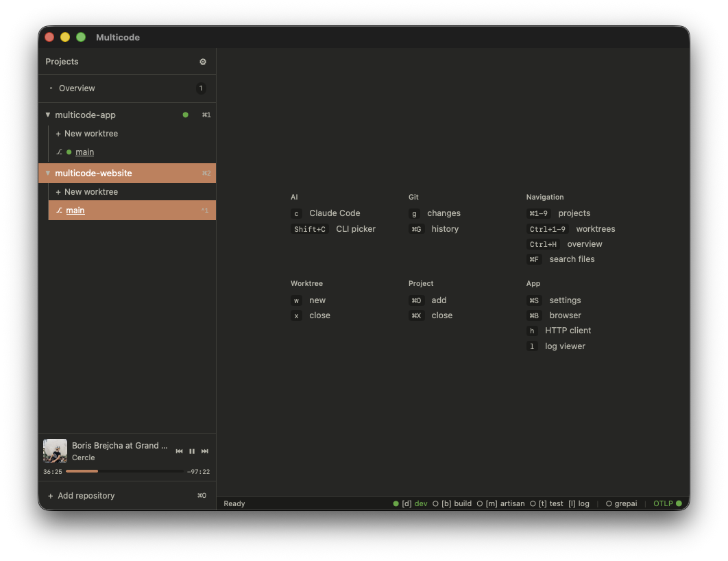Viewport: 728px width, 561px height.
Task: Select the main worktree under multicode-website
Action: [x=75, y=210]
